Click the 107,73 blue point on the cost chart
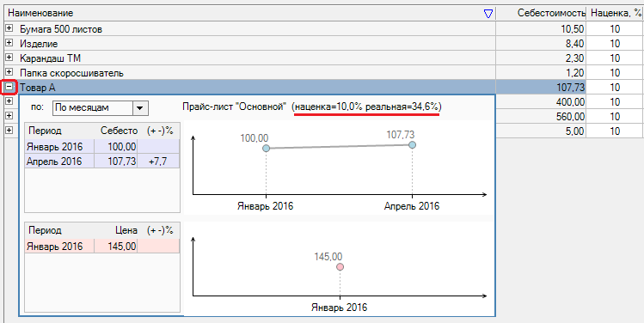Image resolution: width=644 pixels, height=323 pixels. [x=413, y=145]
